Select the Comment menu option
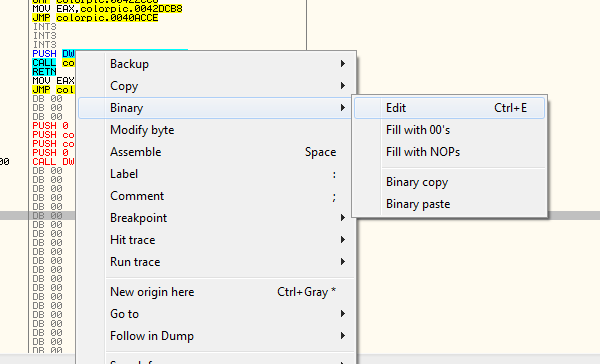Image resolution: width=600 pixels, height=364 pixels. click(216, 196)
